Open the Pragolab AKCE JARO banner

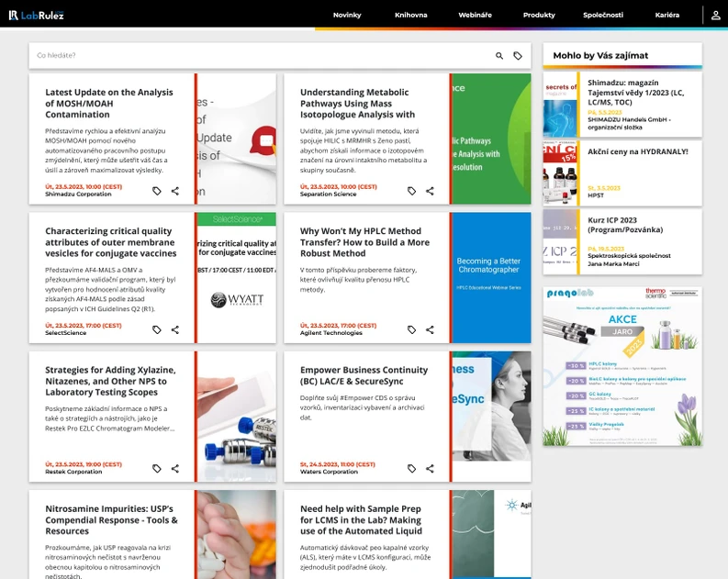(x=622, y=366)
